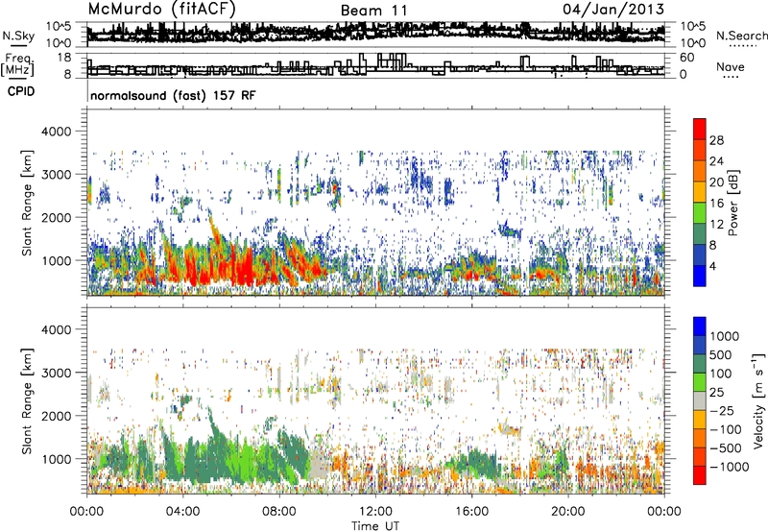768x532 pixels.
Task: Click the 1000 km tick in power panel
Action: pos(56,260)
